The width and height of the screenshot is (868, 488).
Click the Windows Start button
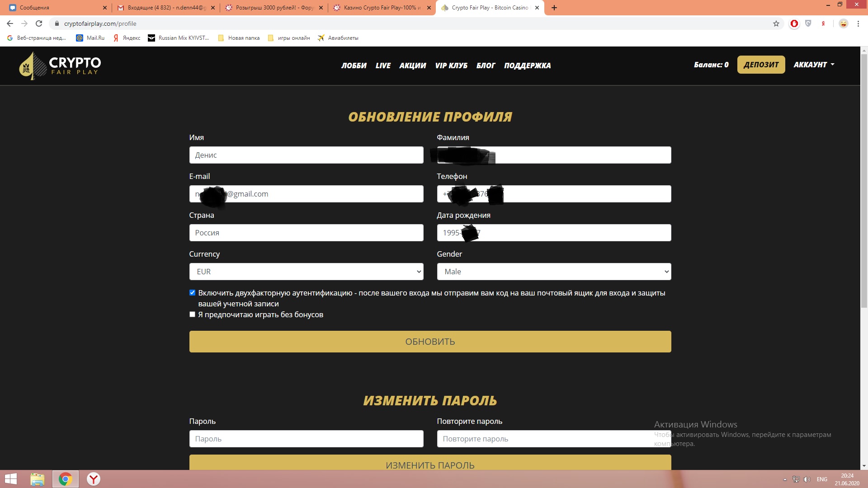click(10, 479)
